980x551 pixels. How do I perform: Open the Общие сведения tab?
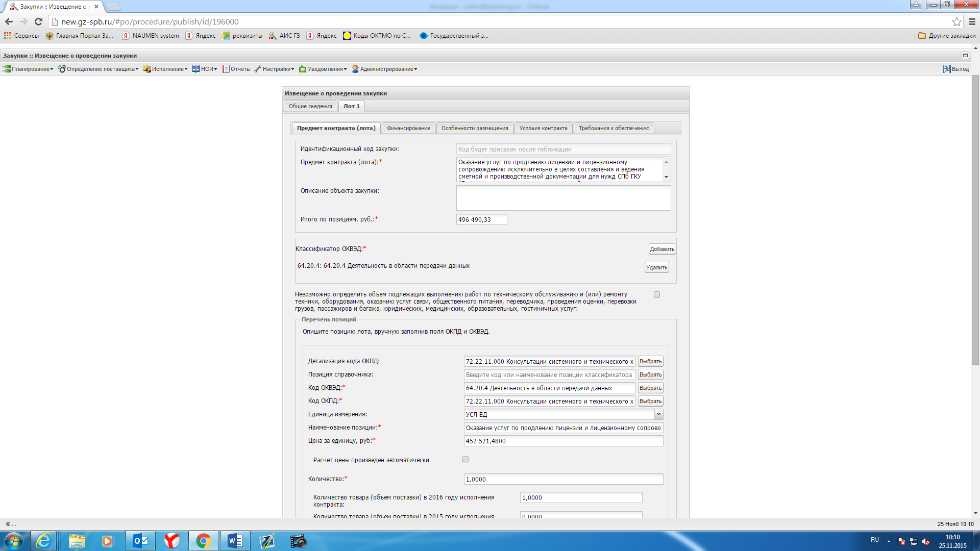(x=310, y=106)
